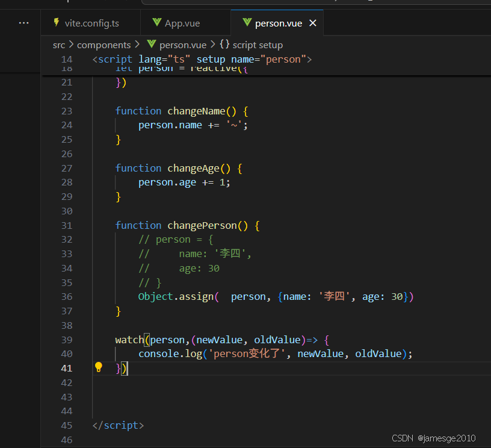
Task: Click the watch keyword on line 39
Action: click(129, 340)
